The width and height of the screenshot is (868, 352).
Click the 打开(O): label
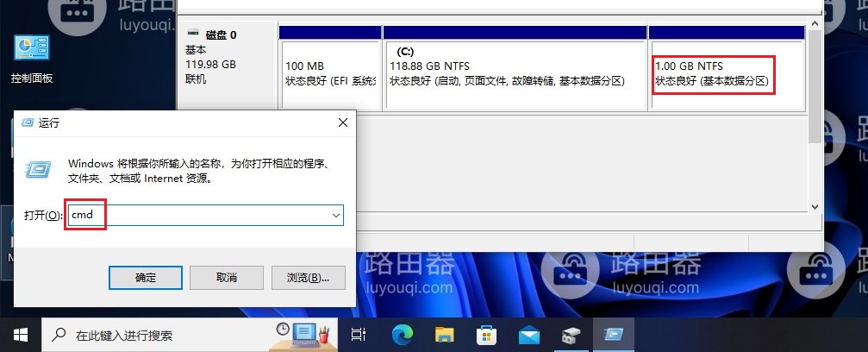point(43,216)
